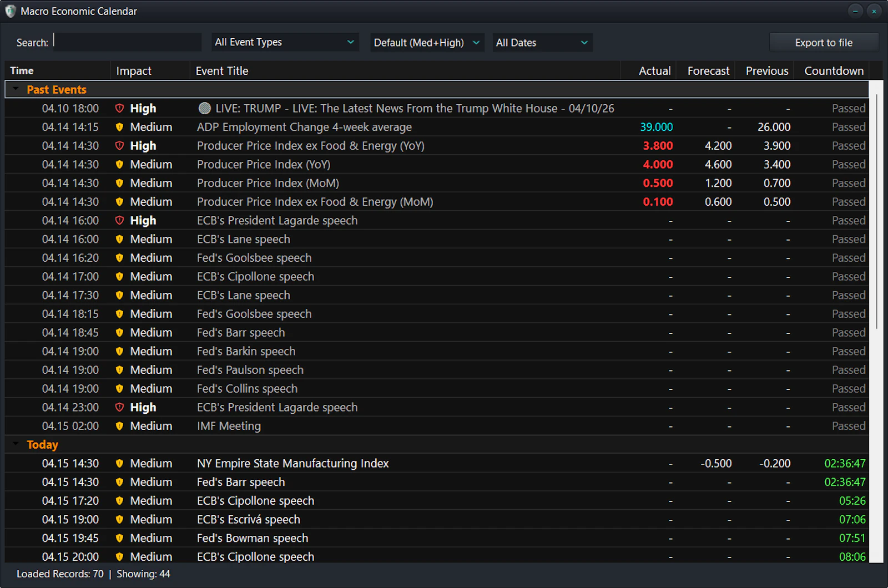
Task: Open the All Event Types dropdown
Action: (x=284, y=42)
